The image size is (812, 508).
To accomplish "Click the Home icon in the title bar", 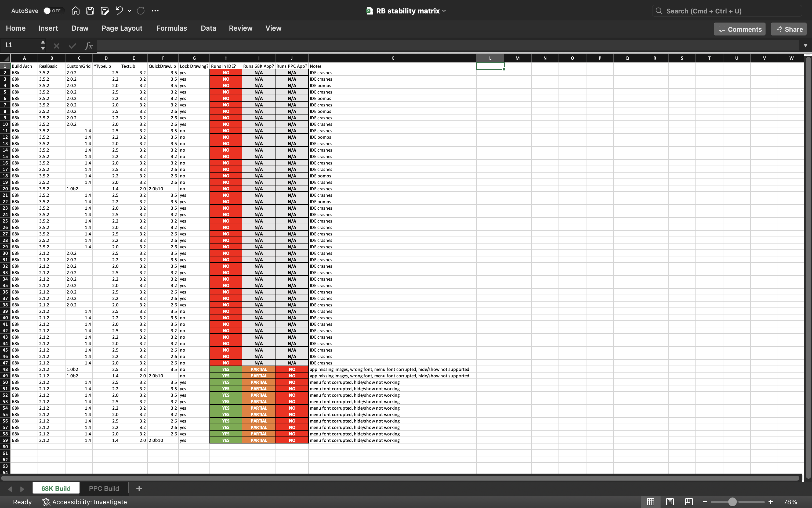I will coord(75,11).
